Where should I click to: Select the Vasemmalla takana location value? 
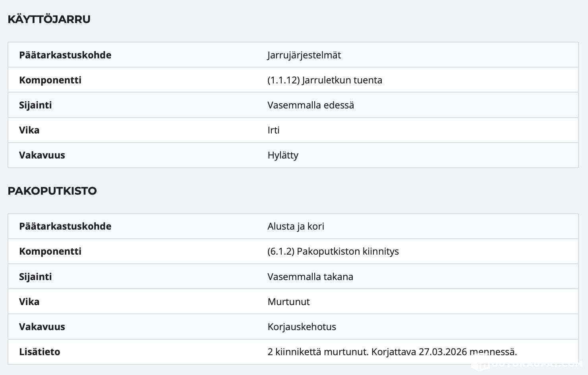pos(310,276)
